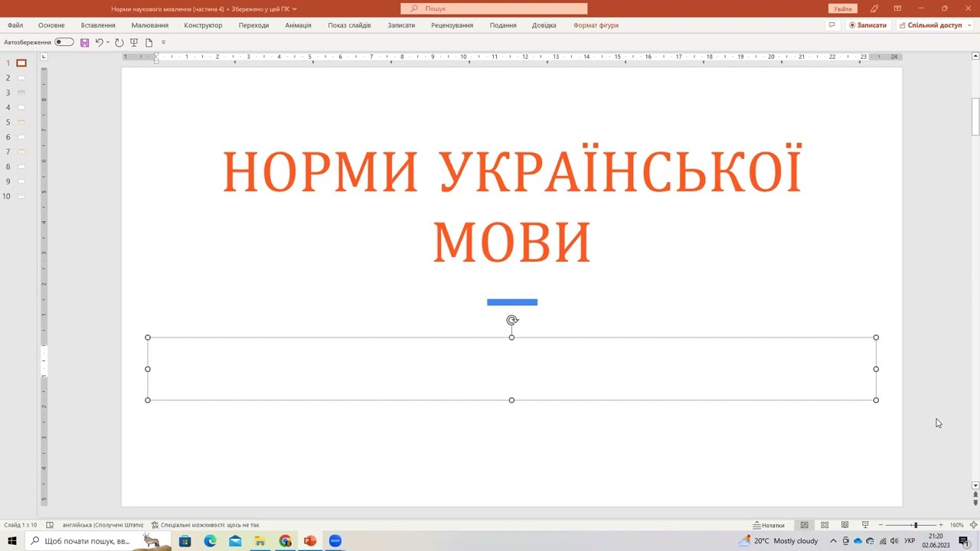Open Reading view from the status bar
This screenshot has height=551, width=980.
[844, 525]
